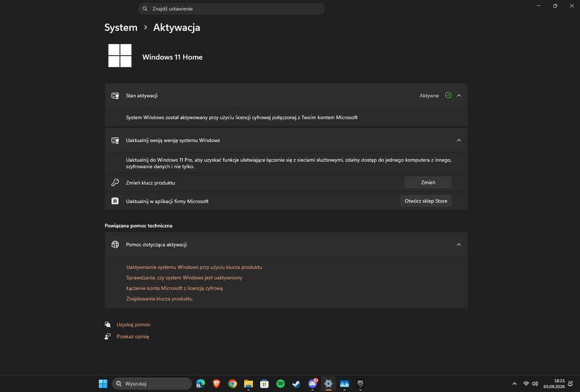The width and height of the screenshot is (580, 392).
Task: Click the help headset icon beside Uzyskaj pomoc
Action: [108, 324]
